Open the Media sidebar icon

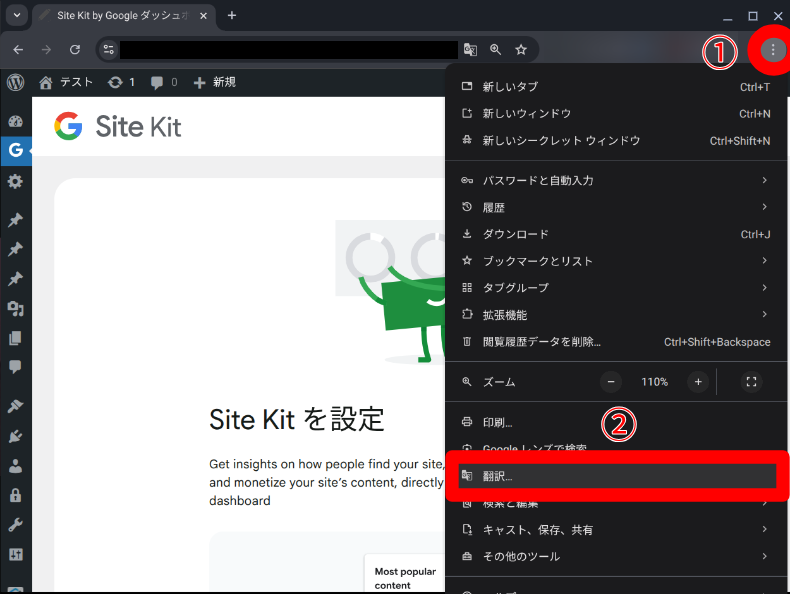[16, 308]
